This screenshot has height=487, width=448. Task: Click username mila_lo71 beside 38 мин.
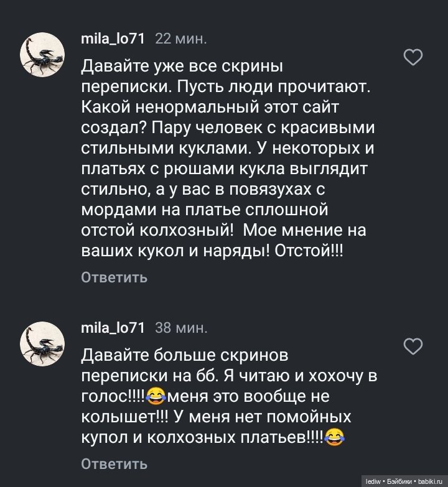pyautogui.click(x=113, y=328)
